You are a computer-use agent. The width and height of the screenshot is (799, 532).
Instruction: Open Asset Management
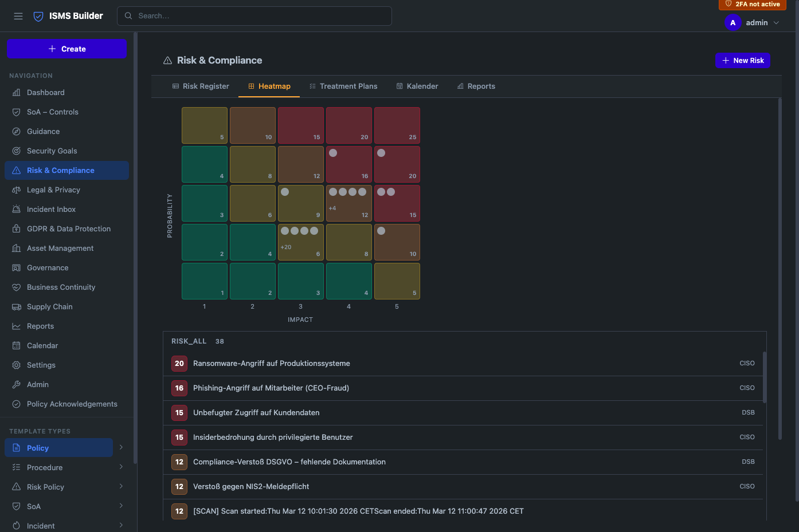pyautogui.click(x=66, y=248)
